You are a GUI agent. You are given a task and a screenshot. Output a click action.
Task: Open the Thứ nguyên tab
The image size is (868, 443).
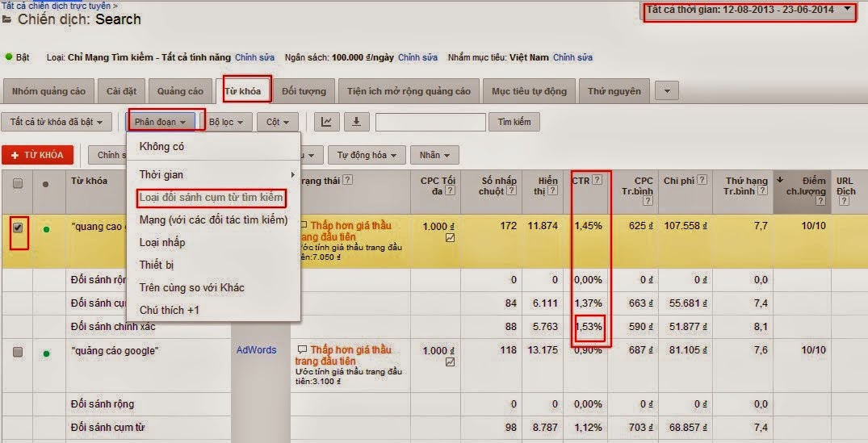[614, 91]
